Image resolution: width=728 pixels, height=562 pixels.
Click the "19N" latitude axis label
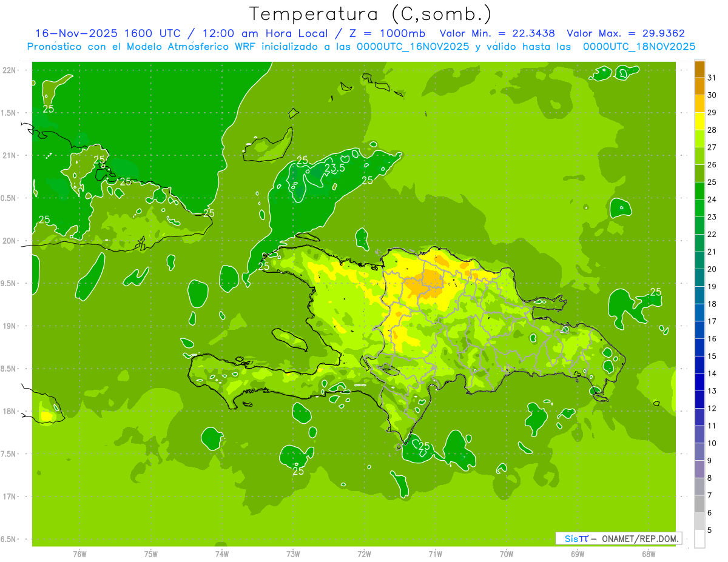pos(10,326)
